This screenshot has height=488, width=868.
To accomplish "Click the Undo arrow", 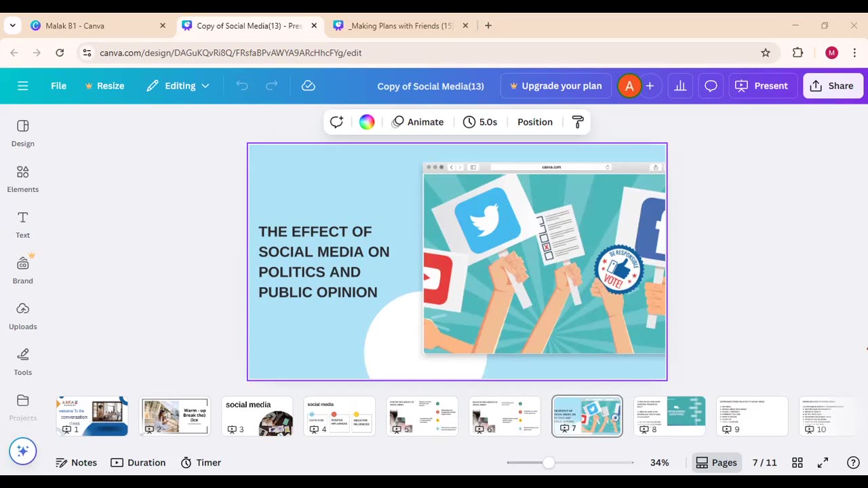I will pyautogui.click(x=242, y=86).
